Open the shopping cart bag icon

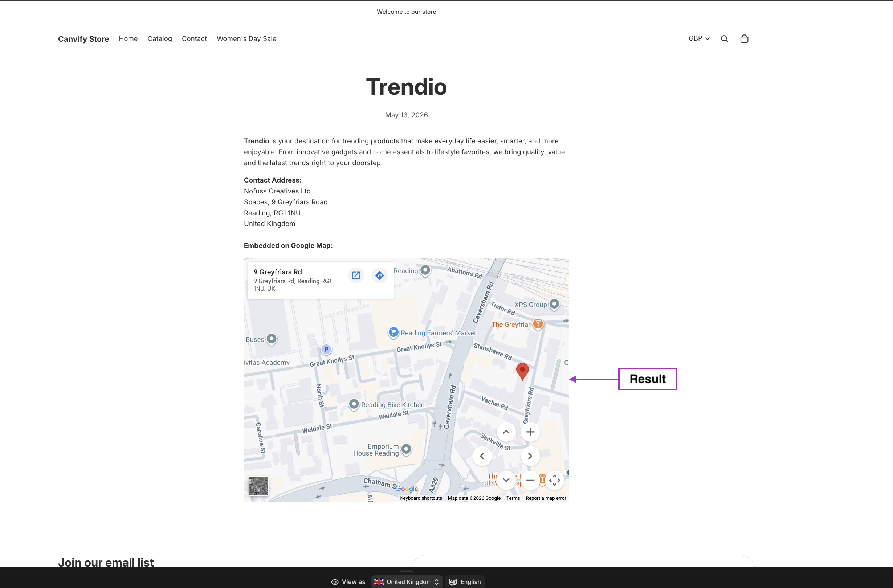pyautogui.click(x=744, y=38)
